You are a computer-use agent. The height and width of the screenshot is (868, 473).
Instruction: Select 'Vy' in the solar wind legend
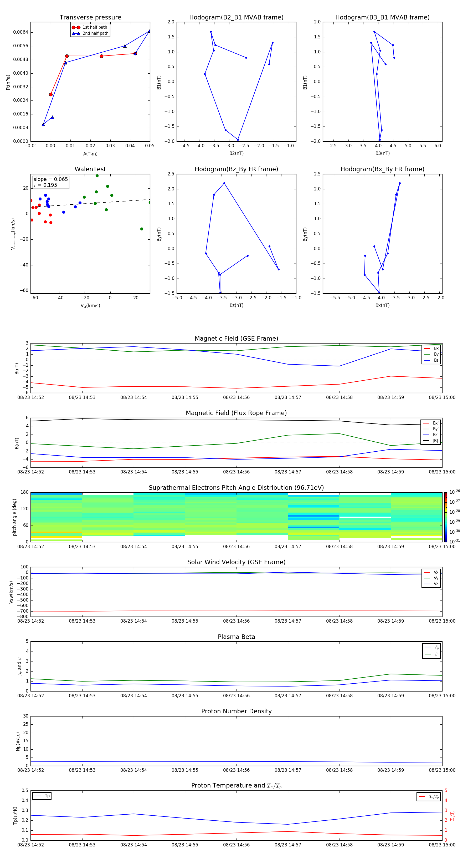click(x=431, y=578)
